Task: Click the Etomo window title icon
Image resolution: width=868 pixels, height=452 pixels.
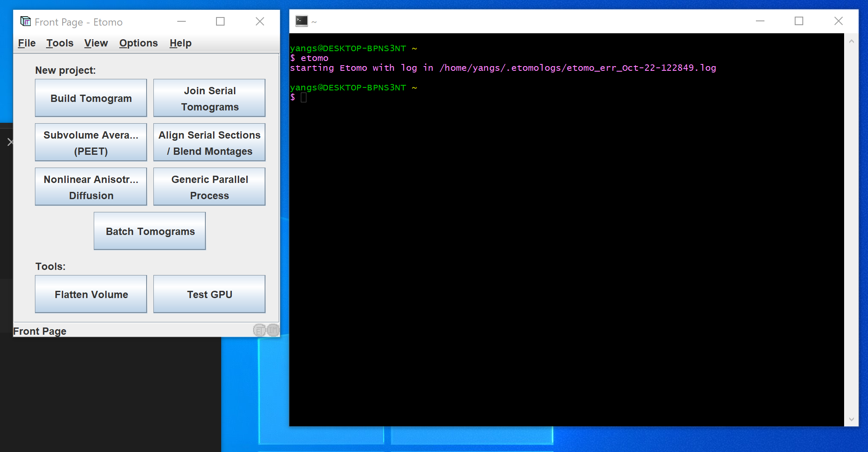Action: tap(26, 21)
